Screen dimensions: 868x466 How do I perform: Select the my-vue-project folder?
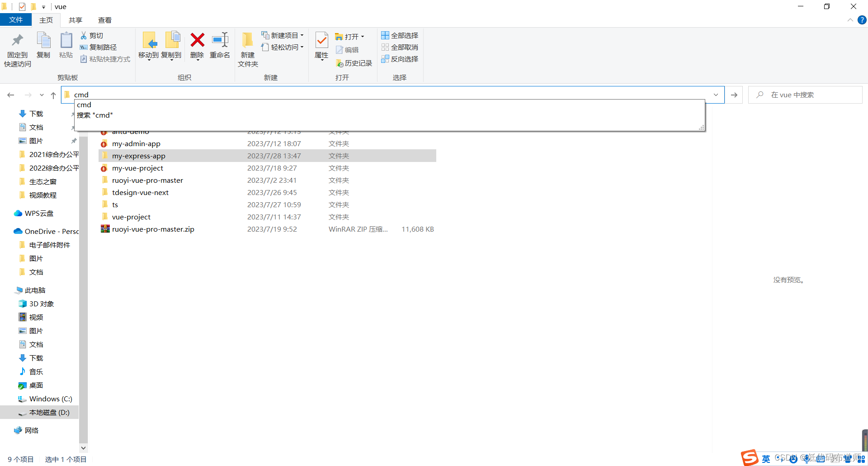click(137, 168)
